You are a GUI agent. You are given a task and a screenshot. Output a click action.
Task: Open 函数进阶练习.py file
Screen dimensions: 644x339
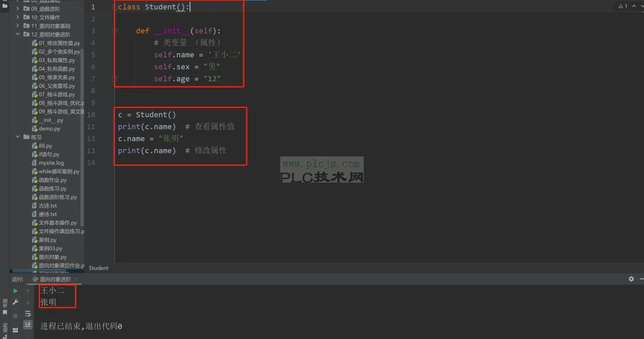click(x=54, y=197)
